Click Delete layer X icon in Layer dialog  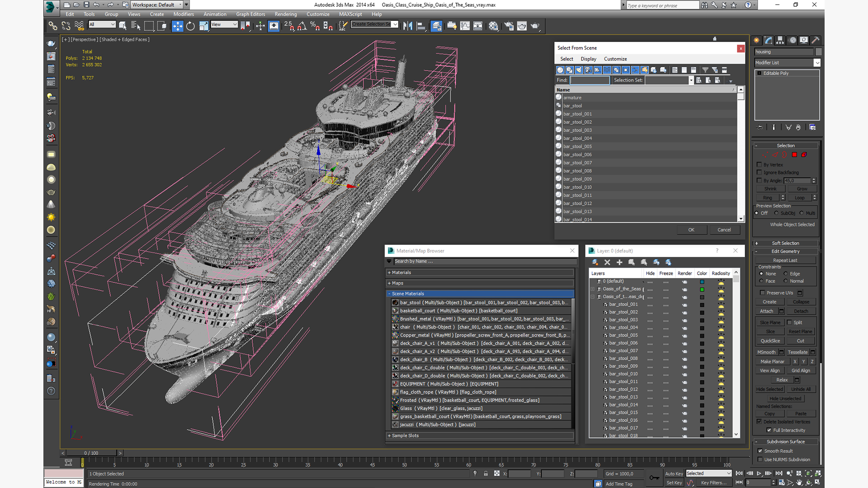pos(607,262)
